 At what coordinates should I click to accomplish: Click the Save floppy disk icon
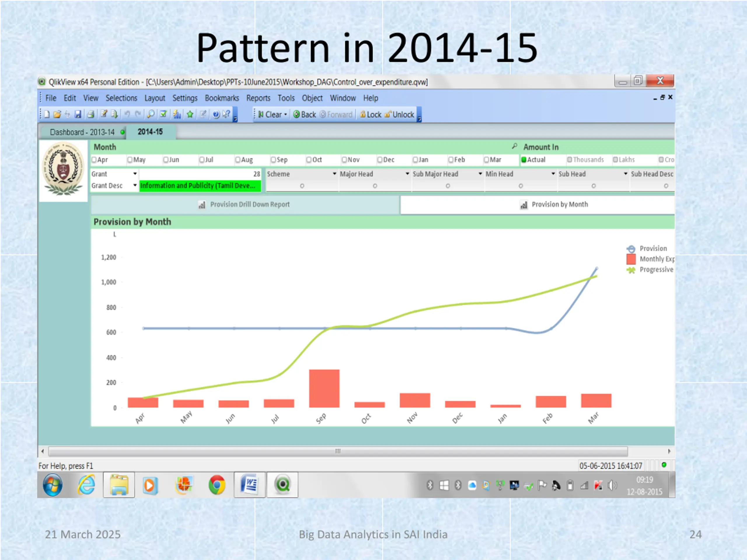[78, 114]
